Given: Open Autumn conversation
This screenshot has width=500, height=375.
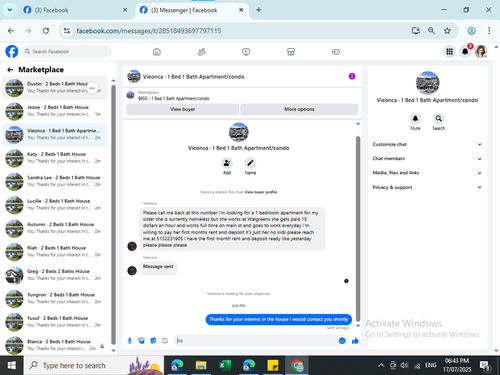Looking at the screenshot, I should coord(55,228).
